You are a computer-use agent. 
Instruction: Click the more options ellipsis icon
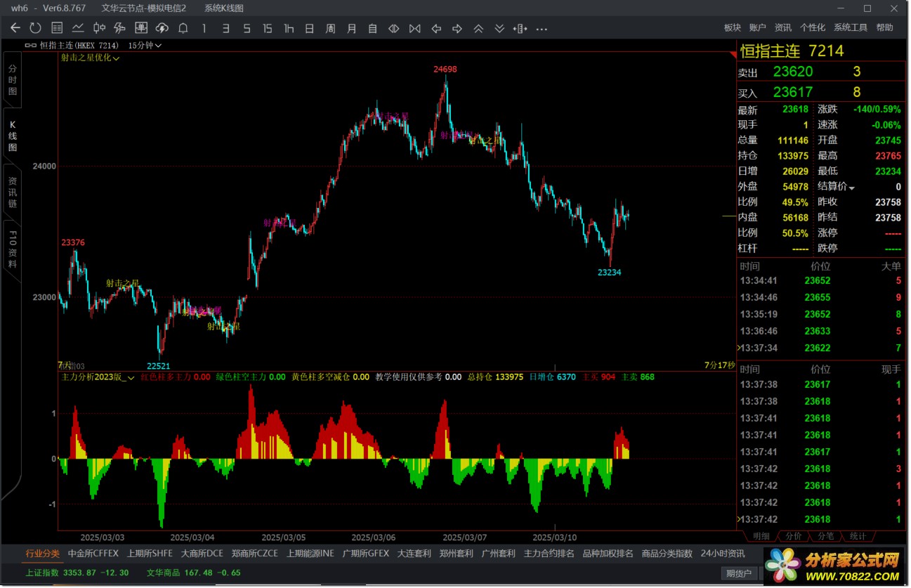542,29
